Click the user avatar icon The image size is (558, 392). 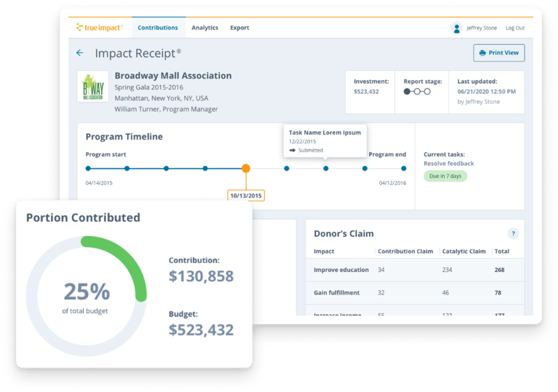[457, 28]
